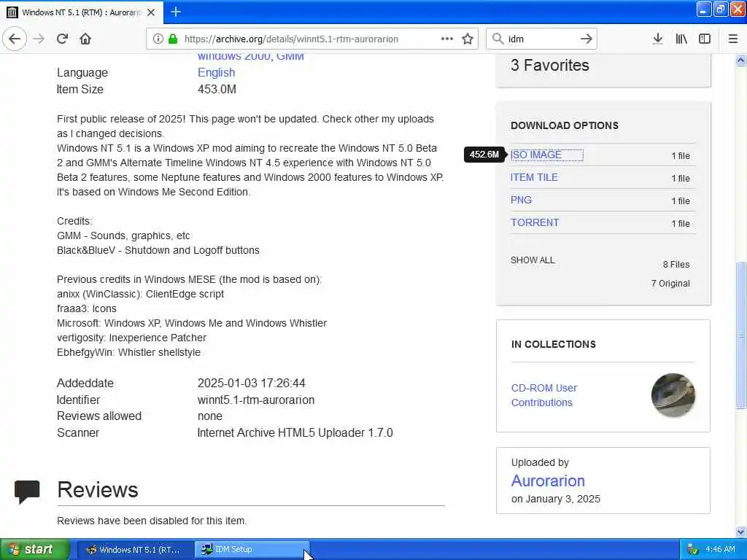Click the 4:46 AM taskbar clock
Screen dimensions: 747x560
tap(720, 550)
